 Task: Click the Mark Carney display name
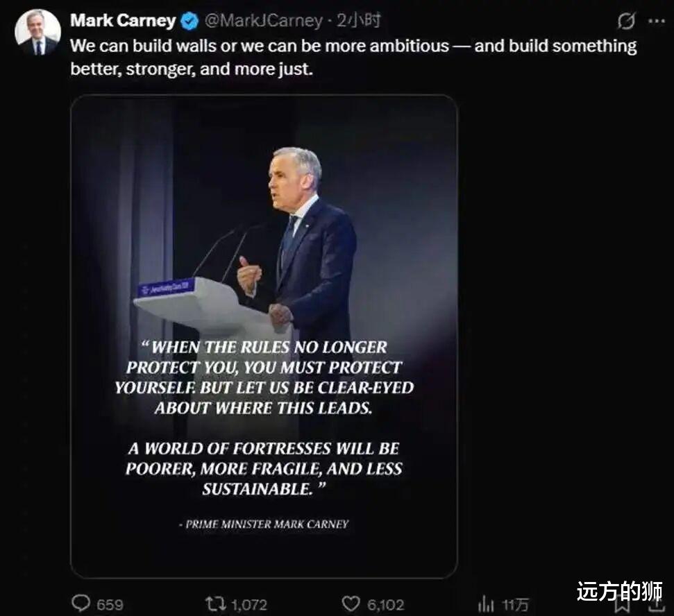pyautogui.click(x=123, y=21)
